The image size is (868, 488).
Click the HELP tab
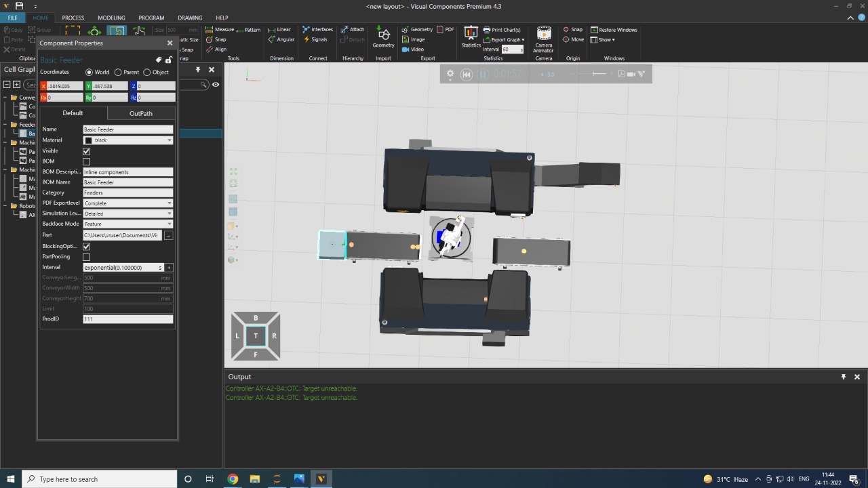(222, 18)
